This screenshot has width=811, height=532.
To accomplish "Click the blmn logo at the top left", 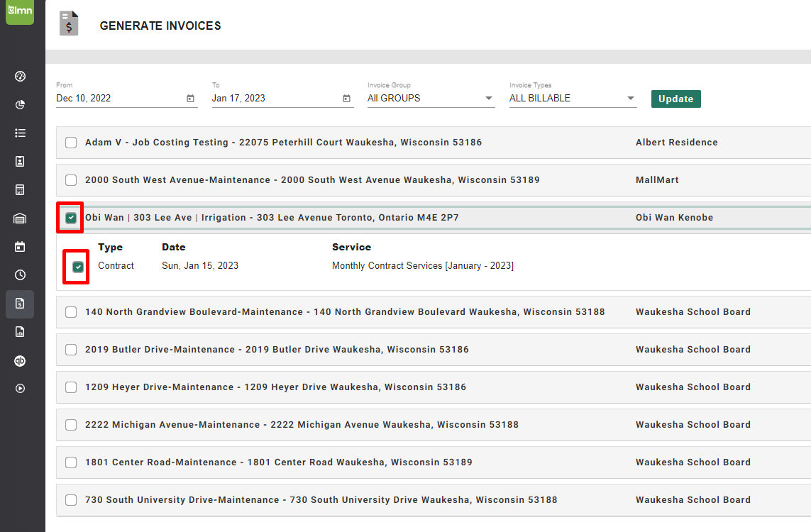I will point(19,12).
